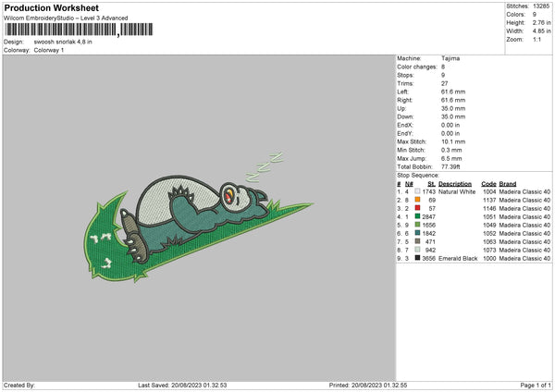Pick the green swatch beside 2847

[x=417, y=216]
